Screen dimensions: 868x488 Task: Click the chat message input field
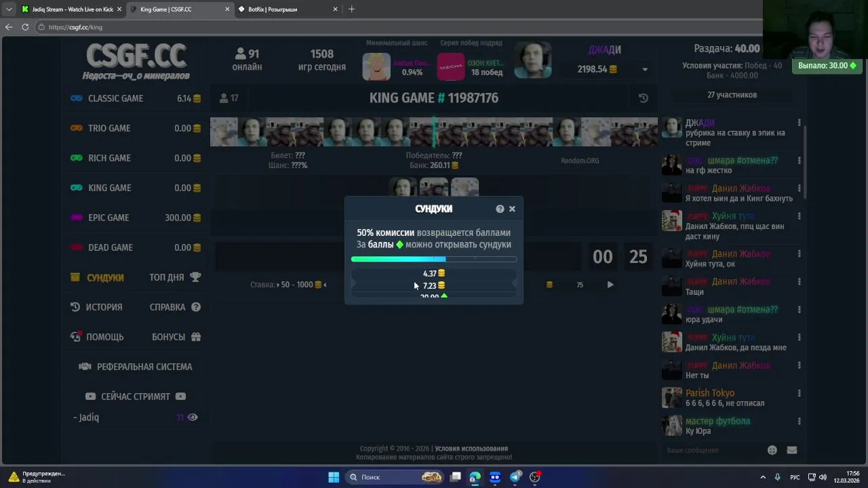click(x=712, y=450)
